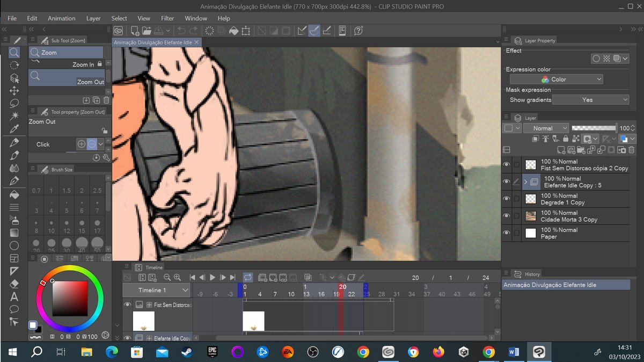Redo action in command bar
644x362 pixels.
coord(194,31)
